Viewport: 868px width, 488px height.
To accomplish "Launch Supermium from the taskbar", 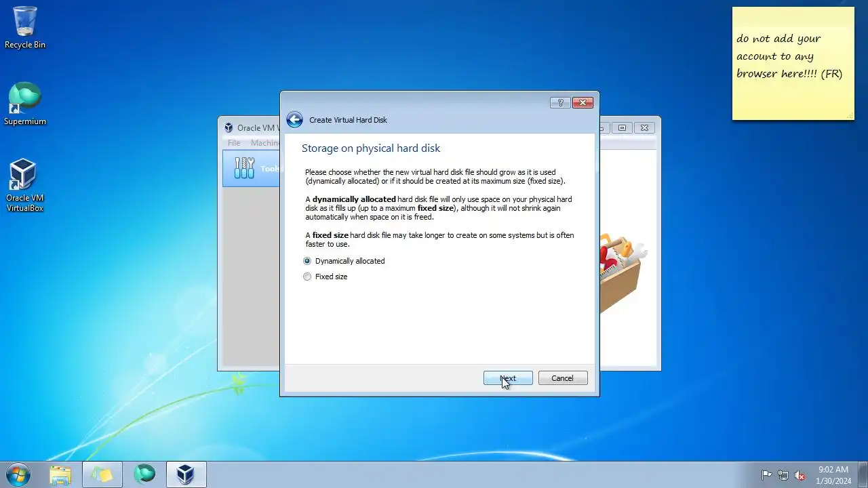I will click(x=144, y=474).
